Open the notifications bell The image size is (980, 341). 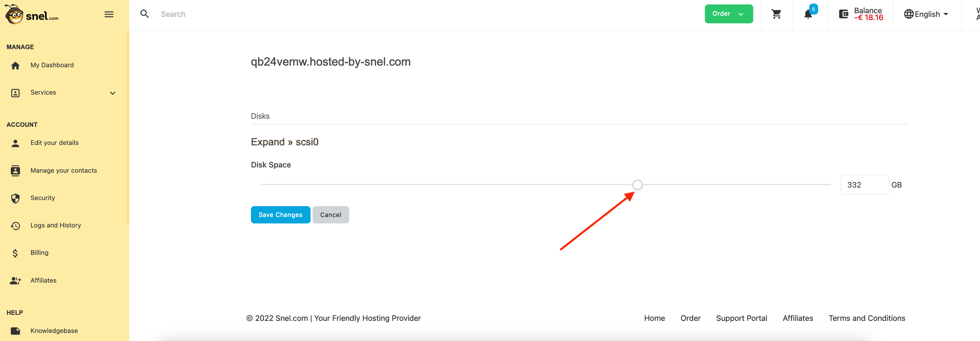(x=808, y=14)
